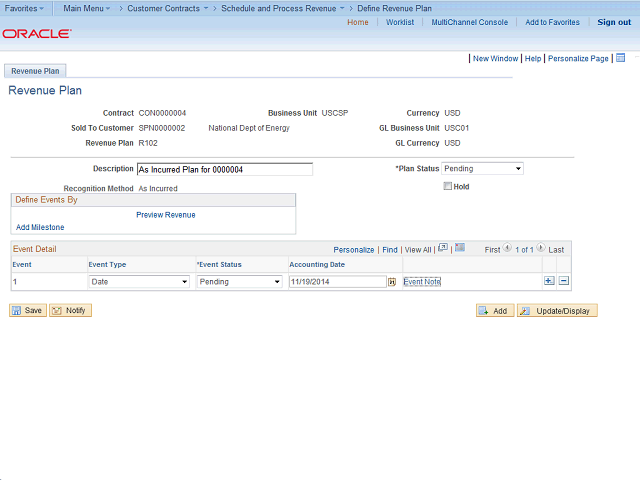Open the Event Note link
The image size is (640, 480).
[x=422, y=282]
